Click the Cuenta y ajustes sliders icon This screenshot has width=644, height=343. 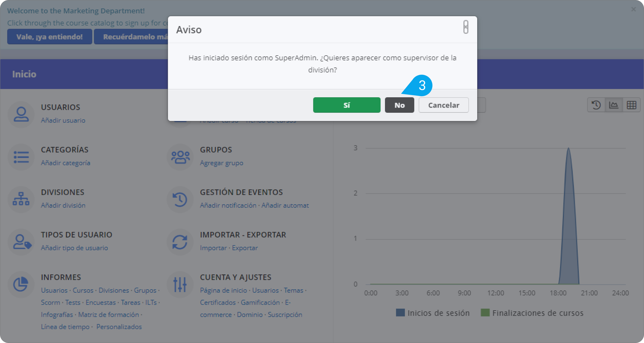pos(180,284)
